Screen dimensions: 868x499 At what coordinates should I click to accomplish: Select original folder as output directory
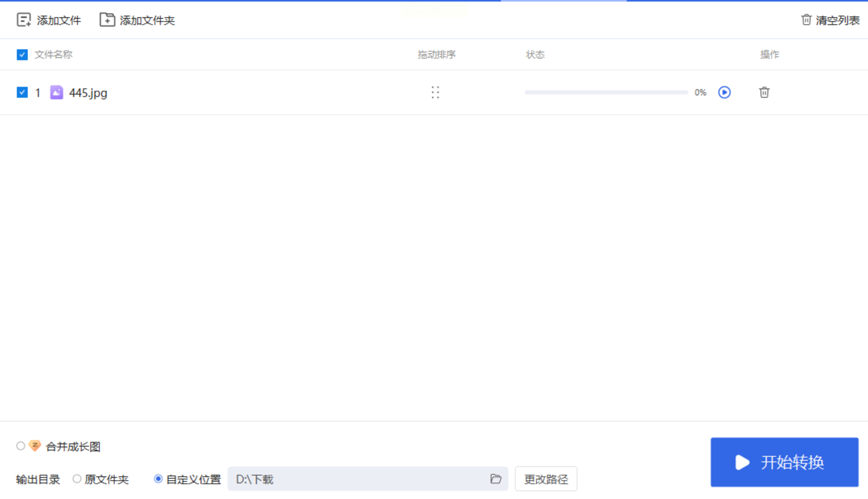pyautogui.click(x=77, y=479)
